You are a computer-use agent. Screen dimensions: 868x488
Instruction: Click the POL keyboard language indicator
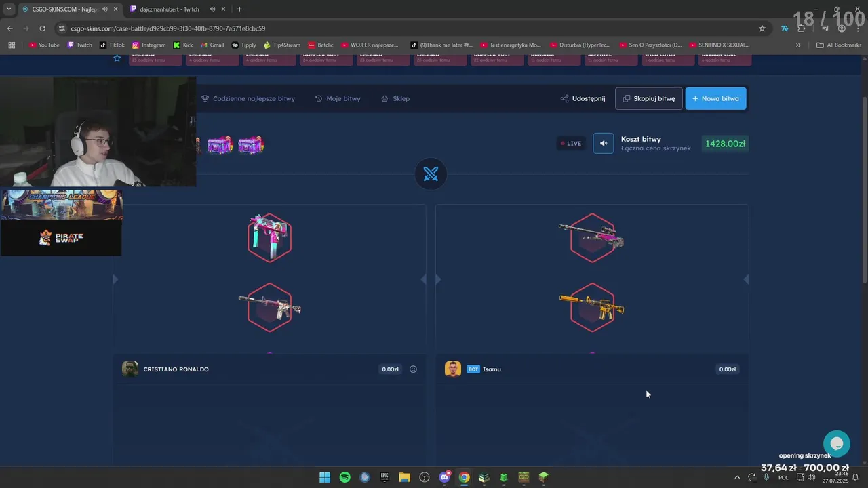783,477
